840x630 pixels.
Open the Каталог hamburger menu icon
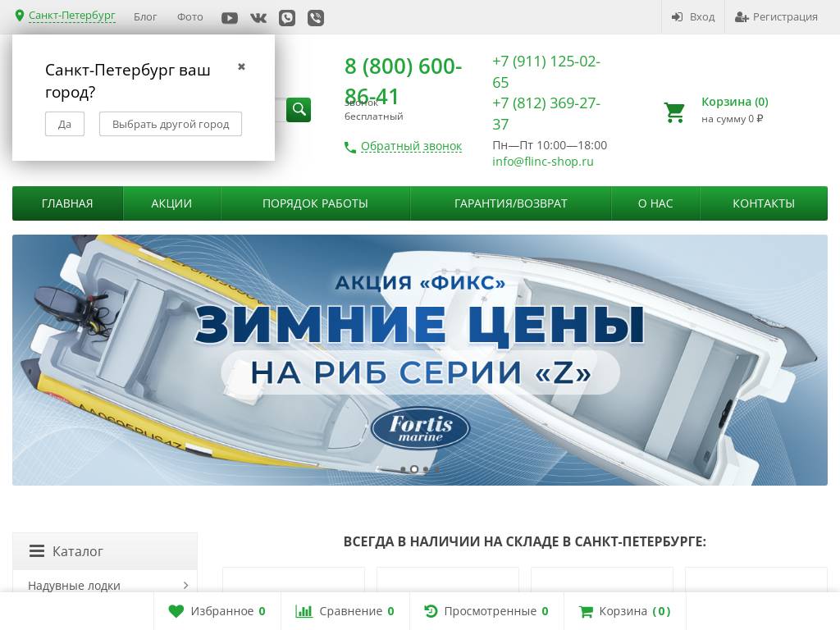point(37,551)
